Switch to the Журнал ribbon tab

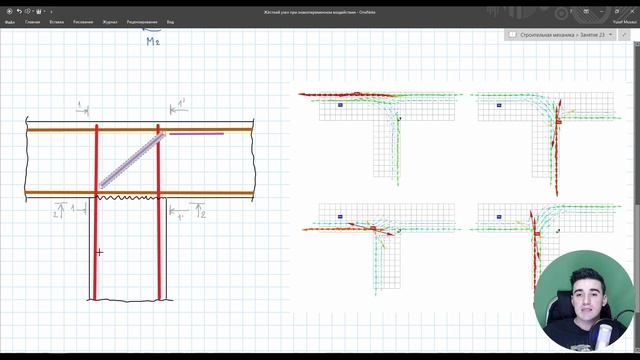110,22
